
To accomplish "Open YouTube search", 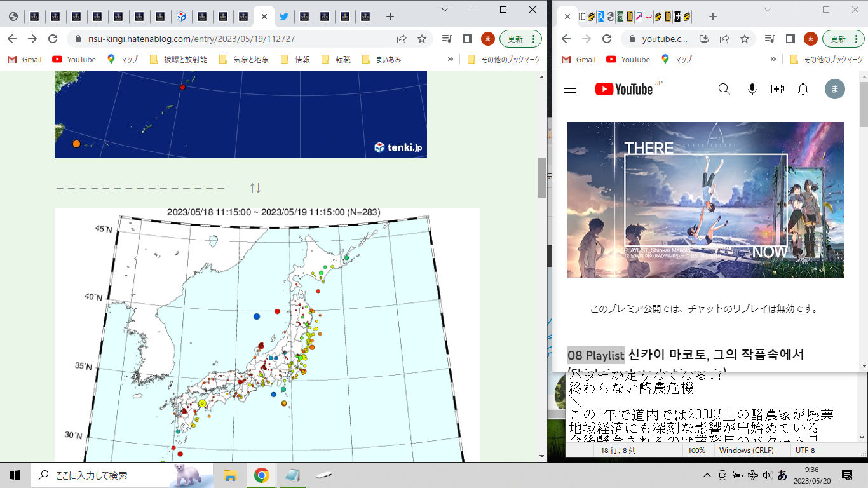I will [724, 89].
